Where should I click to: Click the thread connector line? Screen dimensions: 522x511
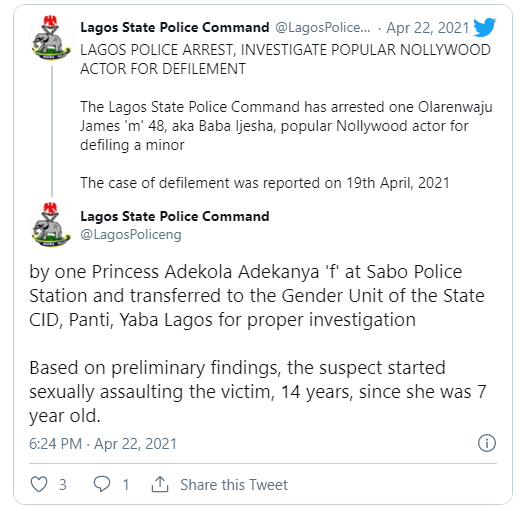tap(52, 131)
